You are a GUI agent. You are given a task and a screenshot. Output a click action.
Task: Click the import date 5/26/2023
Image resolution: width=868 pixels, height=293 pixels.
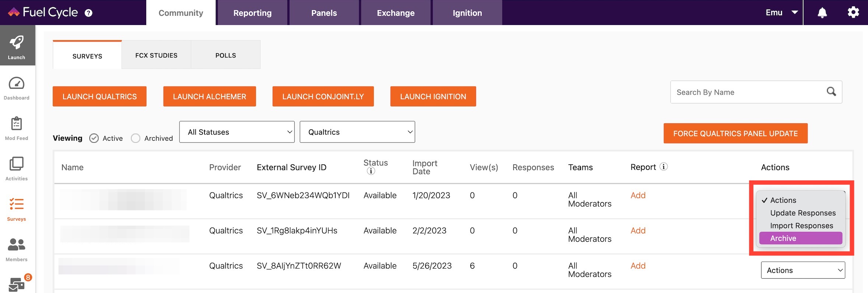[x=432, y=266]
